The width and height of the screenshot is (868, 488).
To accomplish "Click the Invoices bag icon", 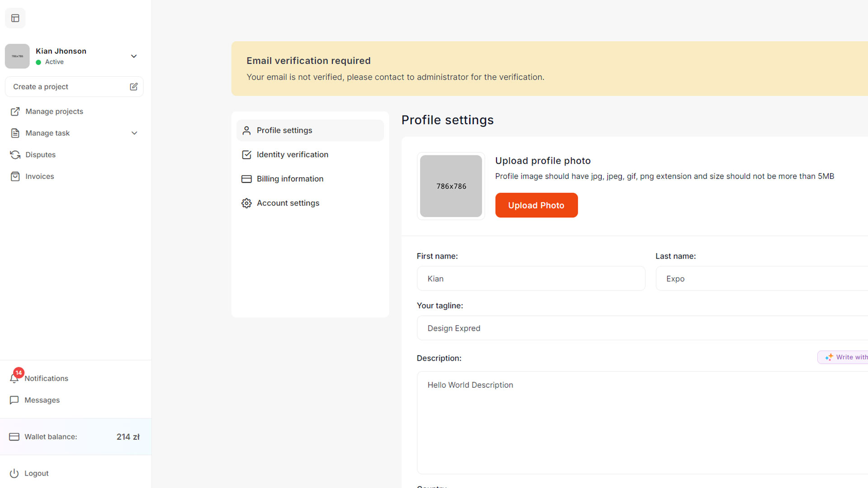I will [x=15, y=177].
